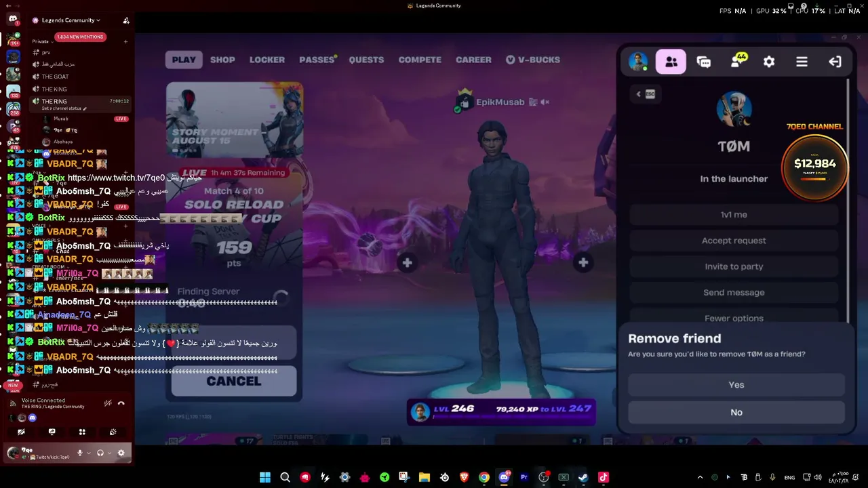Join THE KING voice channel

click(54, 89)
